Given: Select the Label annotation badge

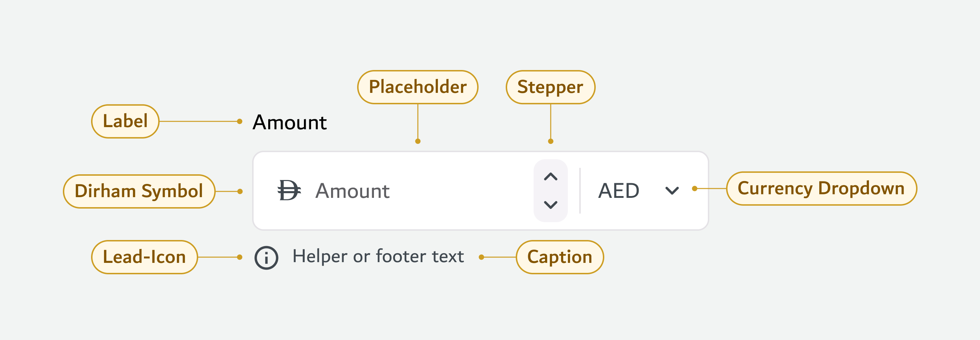Looking at the screenshot, I should click(x=125, y=121).
